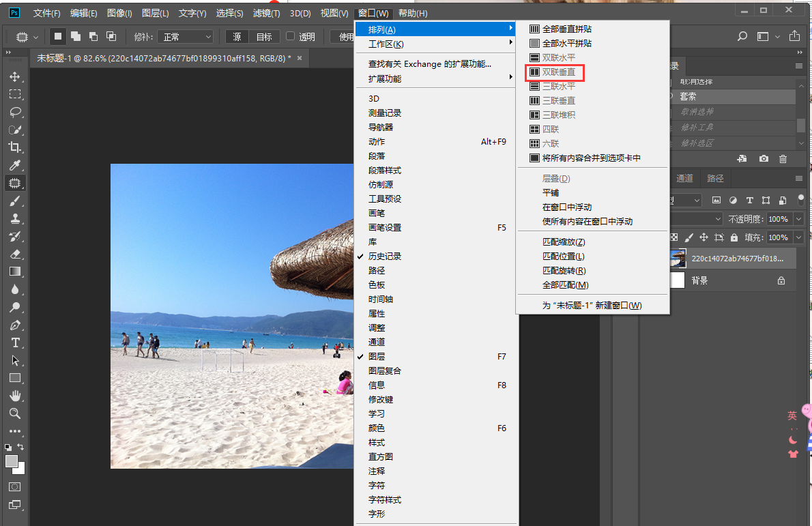Screen dimensions: 812x526
Task: Switch to the 通道 tab
Action: 684,179
